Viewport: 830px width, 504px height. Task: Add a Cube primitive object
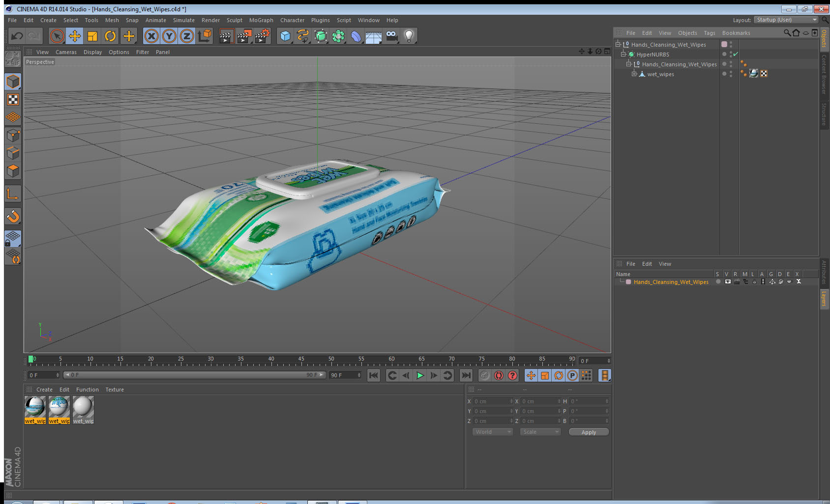tap(285, 36)
